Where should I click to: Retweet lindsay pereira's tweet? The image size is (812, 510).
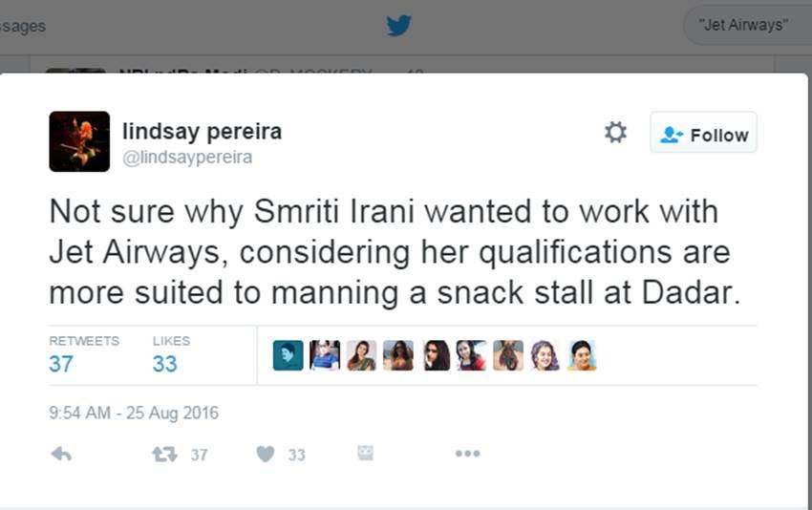(x=165, y=454)
